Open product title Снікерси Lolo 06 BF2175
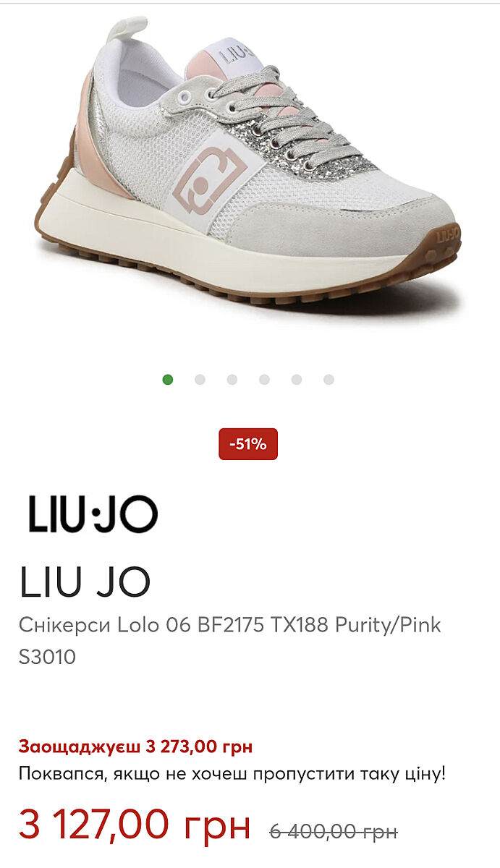 pyautogui.click(x=229, y=625)
